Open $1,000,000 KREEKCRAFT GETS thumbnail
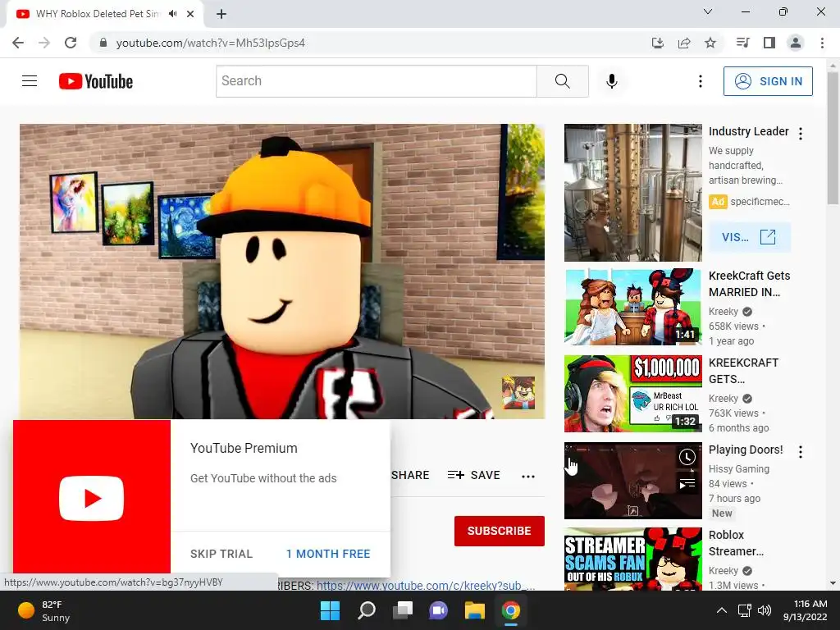The height and width of the screenshot is (630, 840). click(633, 394)
